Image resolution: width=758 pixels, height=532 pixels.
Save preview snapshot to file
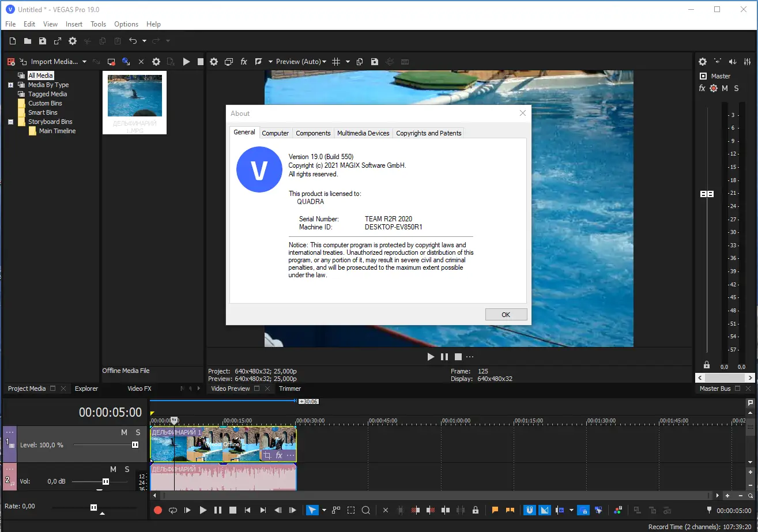pos(375,62)
